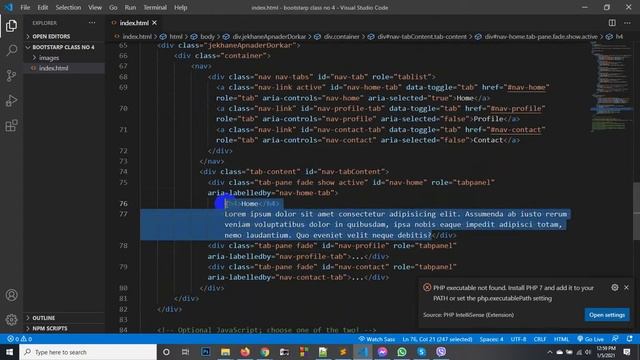
Task: Open the Selection menu
Action: (68, 7)
